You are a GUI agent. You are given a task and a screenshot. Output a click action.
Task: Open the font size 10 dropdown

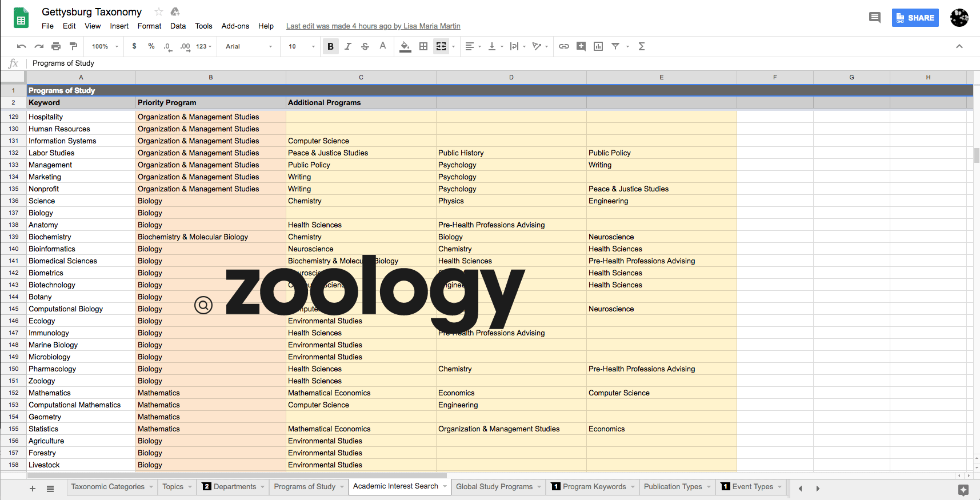click(302, 46)
